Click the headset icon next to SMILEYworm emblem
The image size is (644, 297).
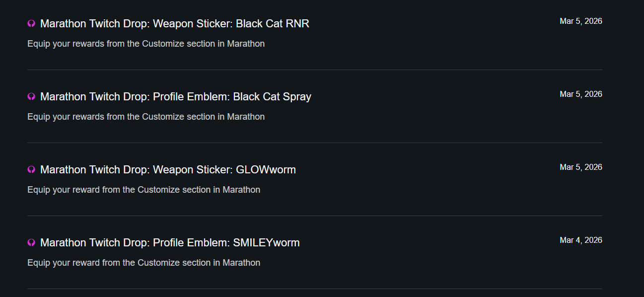(x=31, y=242)
